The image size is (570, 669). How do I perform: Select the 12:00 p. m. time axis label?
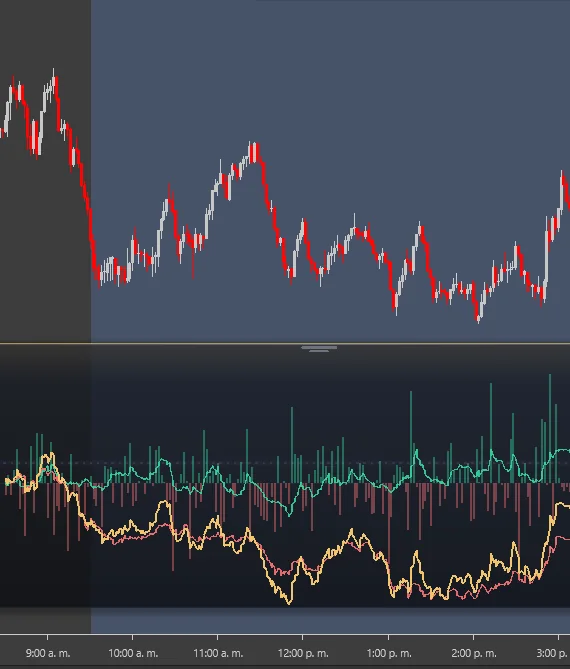coord(303,653)
